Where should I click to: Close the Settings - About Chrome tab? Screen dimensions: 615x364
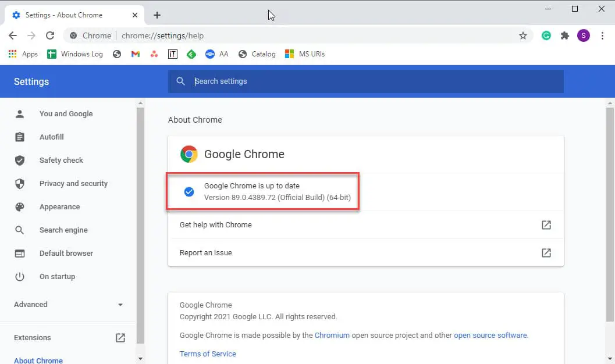pyautogui.click(x=134, y=15)
